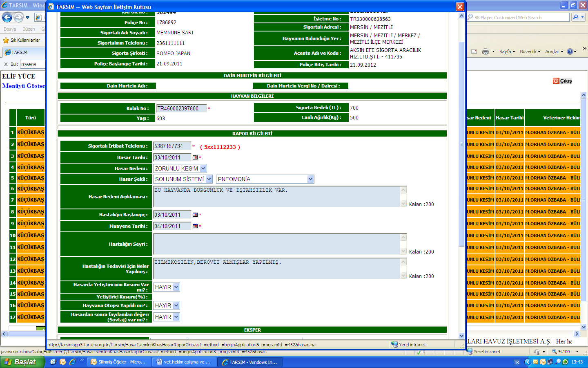Click the Çıkış exit link text
This screenshot has width=588, height=368.
point(566,81)
